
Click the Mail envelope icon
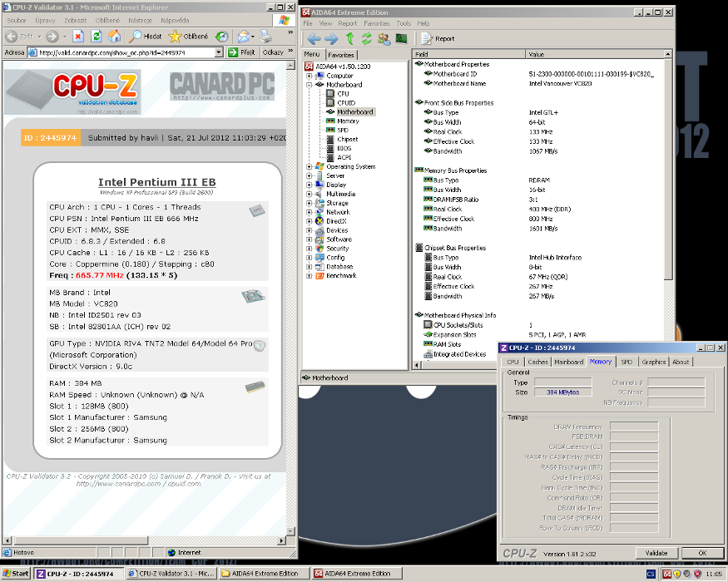click(243, 37)
